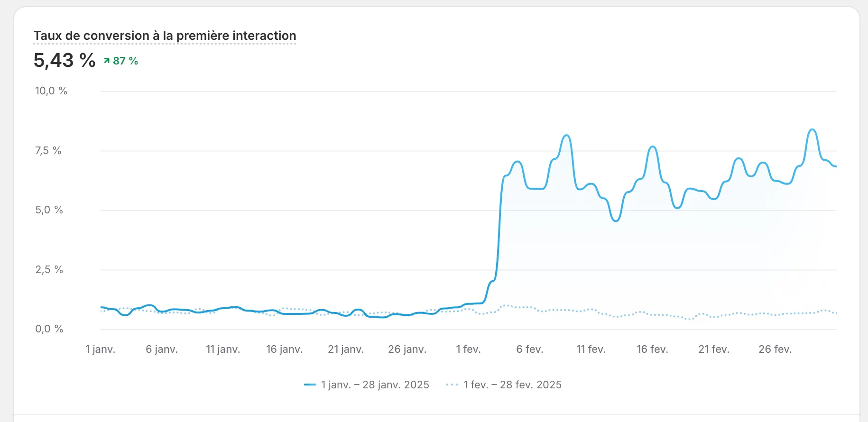Click the dotted light-blue legend swatch

pos(452,385)
